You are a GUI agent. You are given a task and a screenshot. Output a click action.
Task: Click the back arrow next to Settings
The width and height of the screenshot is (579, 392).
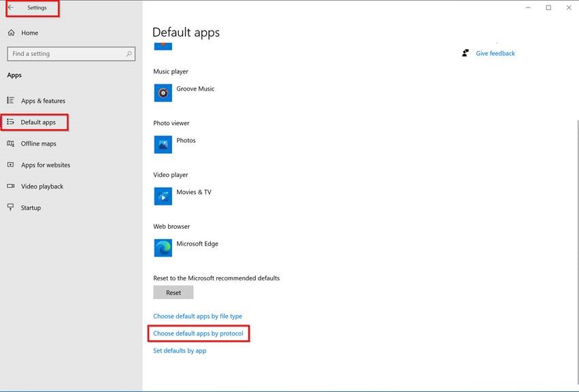coord(11,7)
